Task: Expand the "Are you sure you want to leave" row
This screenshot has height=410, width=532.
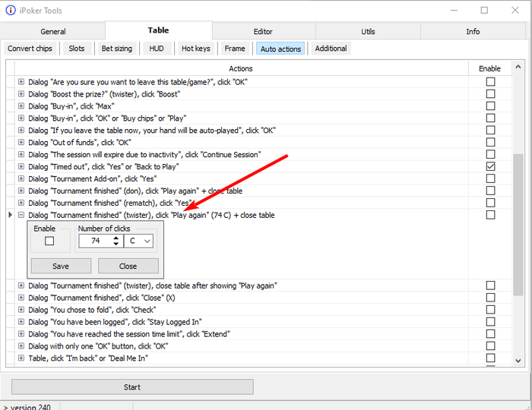Action: click(21, 82)
